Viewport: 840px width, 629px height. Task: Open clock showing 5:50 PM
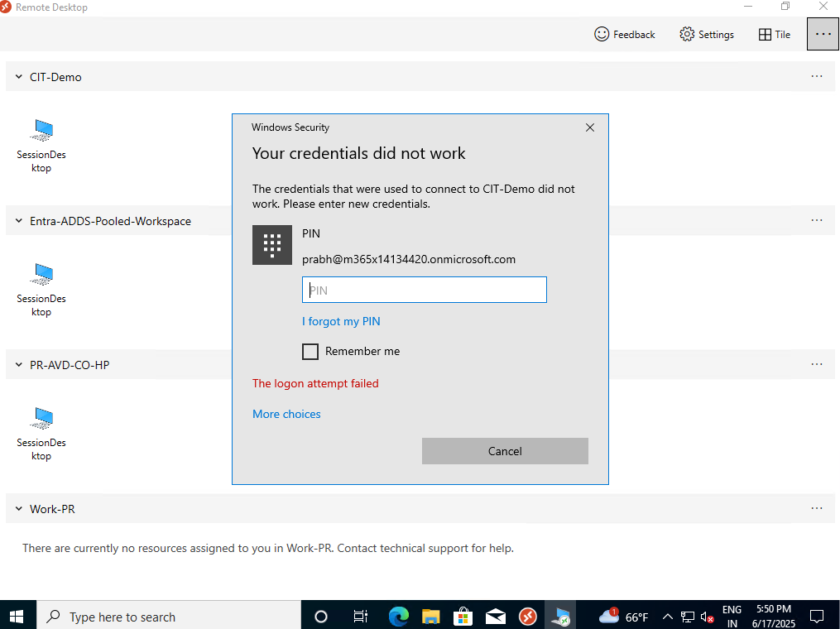(x=774, y=617)
